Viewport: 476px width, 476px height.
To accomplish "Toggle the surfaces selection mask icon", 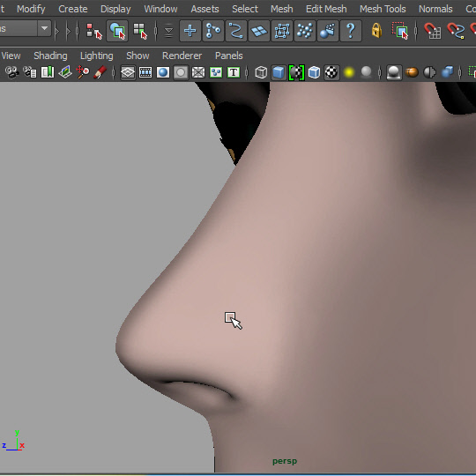I will click(x=259, y=31).
